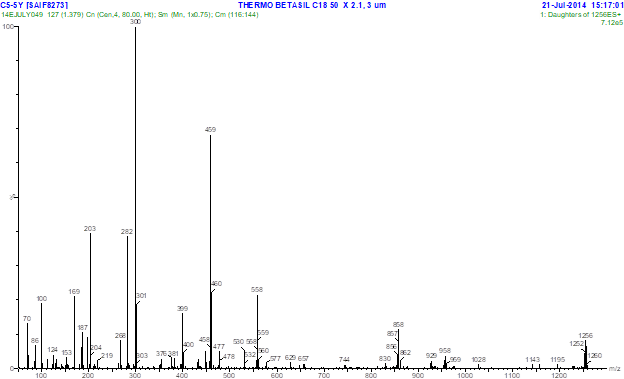
Task: Click the m/z axis label
Action: [614, 369]
